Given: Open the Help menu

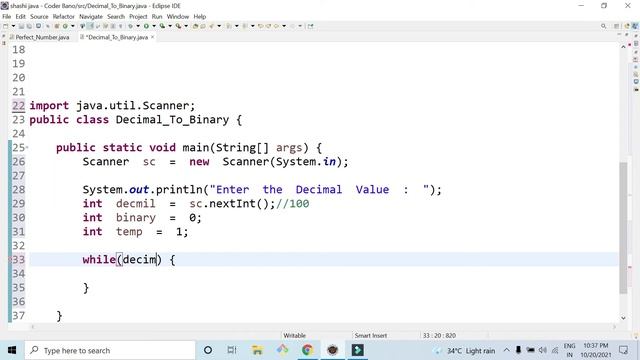Looking at the screenshot, I should [200, 16].
